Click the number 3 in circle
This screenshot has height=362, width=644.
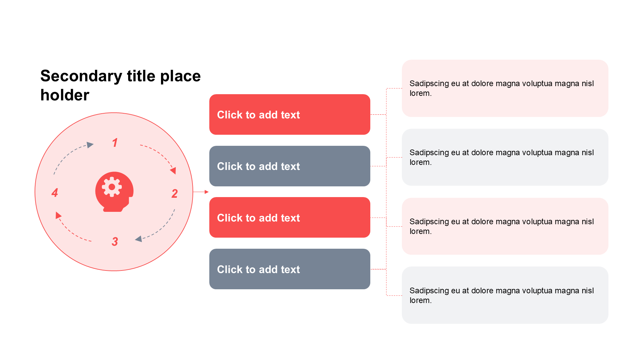click(x=115, y=242)
